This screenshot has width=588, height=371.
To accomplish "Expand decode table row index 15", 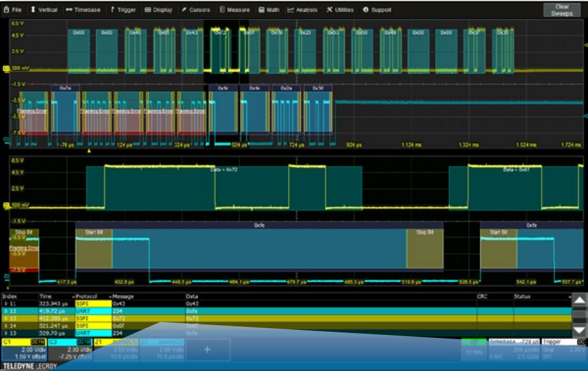I will click(x=6, y=333).
